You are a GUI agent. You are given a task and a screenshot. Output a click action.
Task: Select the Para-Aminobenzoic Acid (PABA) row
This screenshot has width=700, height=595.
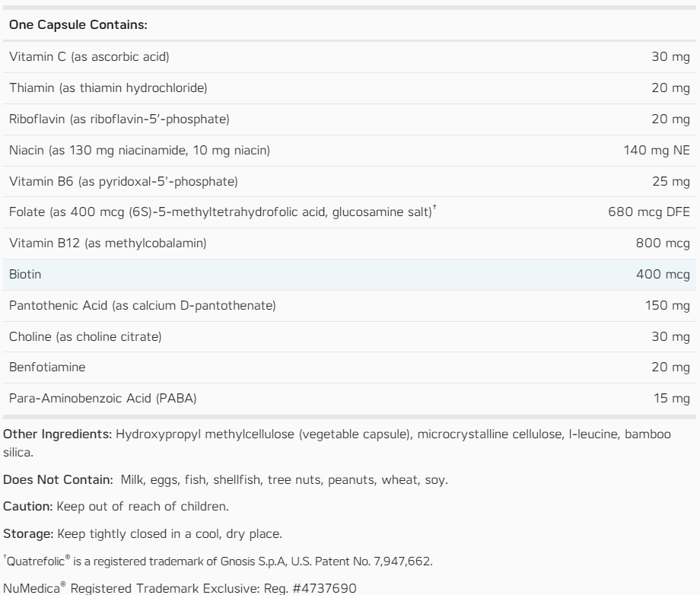(349, 398)
